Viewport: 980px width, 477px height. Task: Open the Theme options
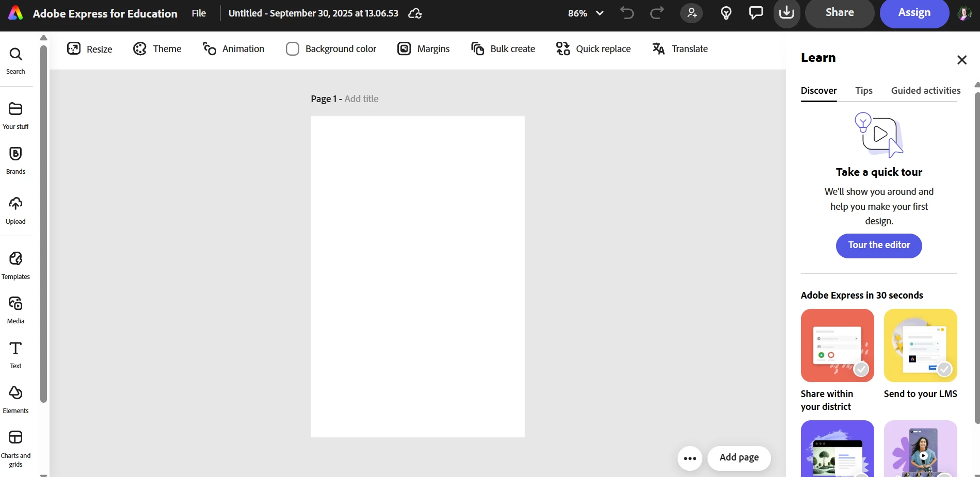click(157, 49)
